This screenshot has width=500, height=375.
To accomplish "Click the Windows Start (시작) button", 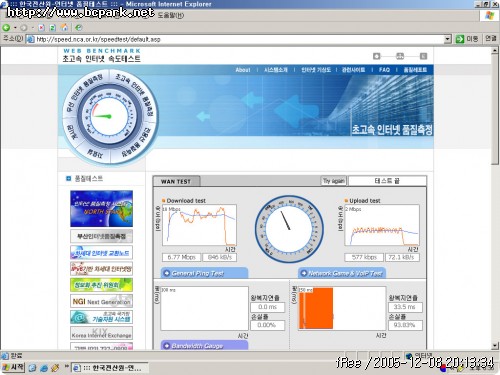I will pos(13,367).
